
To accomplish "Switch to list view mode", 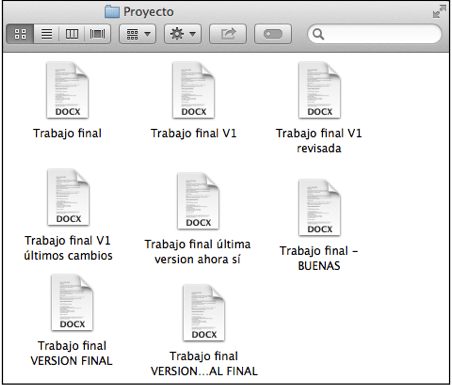I will point(46,34).
